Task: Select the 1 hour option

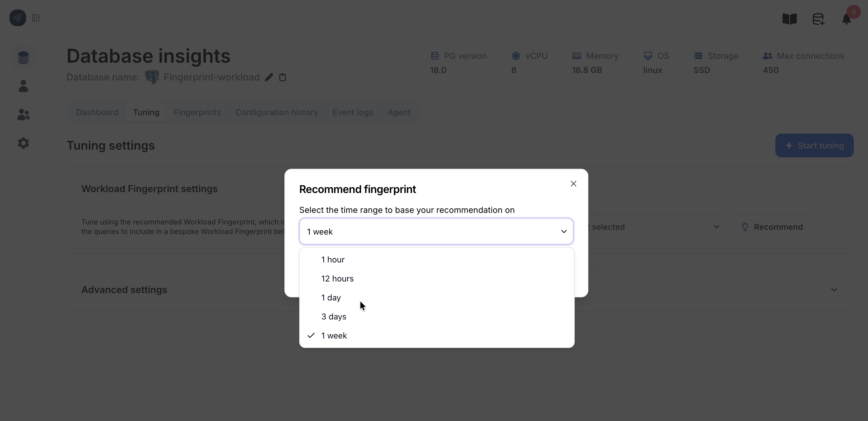Action: point(333,259)
